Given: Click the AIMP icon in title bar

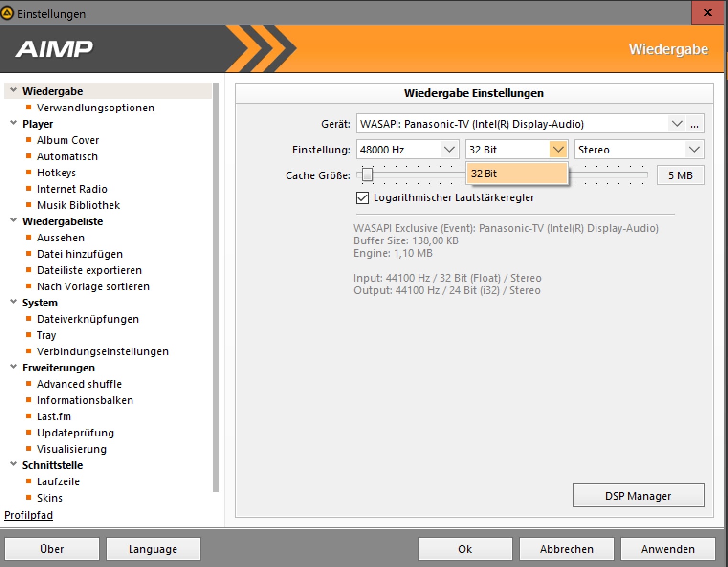Looking at the screenshot, I should [x=7, y=13].
